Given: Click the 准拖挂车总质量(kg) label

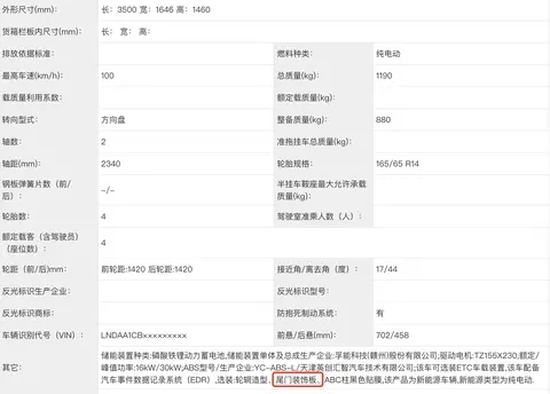Looking at the screenshot, I should tap(314, 142).
